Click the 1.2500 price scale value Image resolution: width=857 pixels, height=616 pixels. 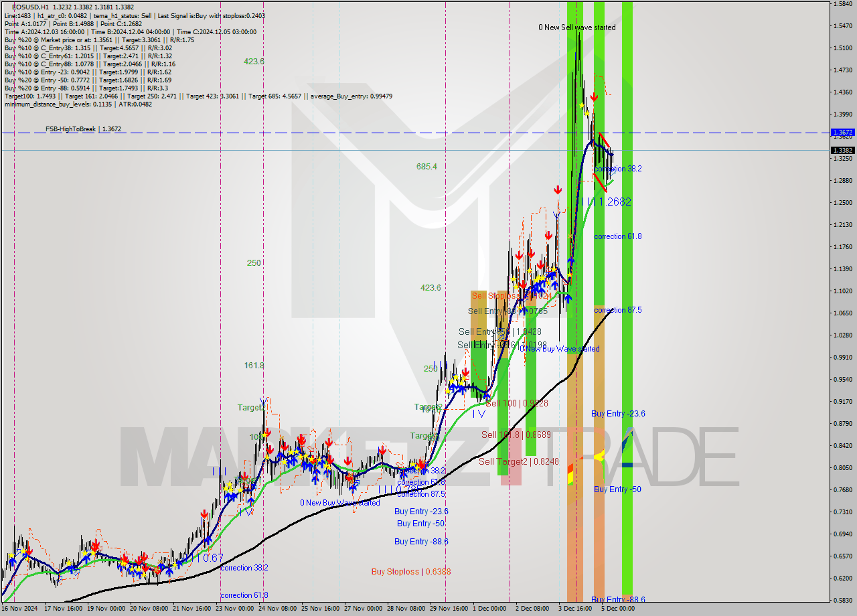(x=844, y=203)
